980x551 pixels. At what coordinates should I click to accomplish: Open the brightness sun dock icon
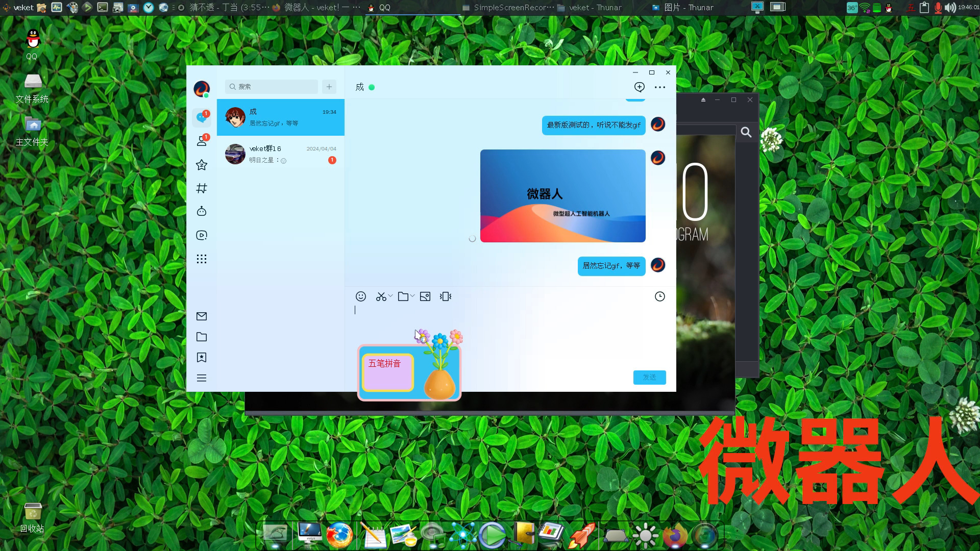tap(645, 536)
